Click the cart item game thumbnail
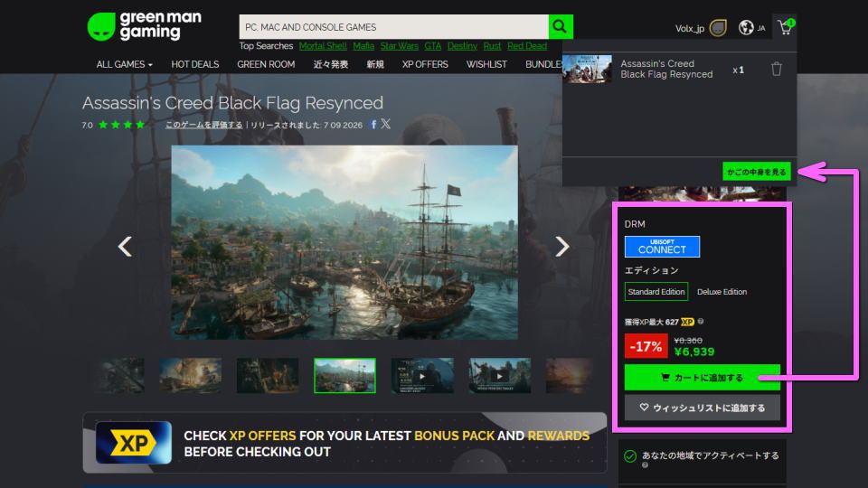 click(x=587, y=70)
